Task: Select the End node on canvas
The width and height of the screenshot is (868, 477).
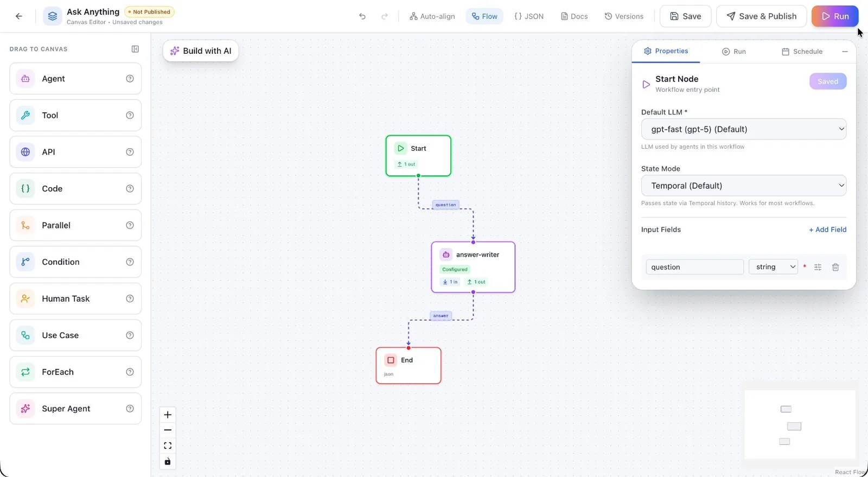Action: [x=409, y=366]
